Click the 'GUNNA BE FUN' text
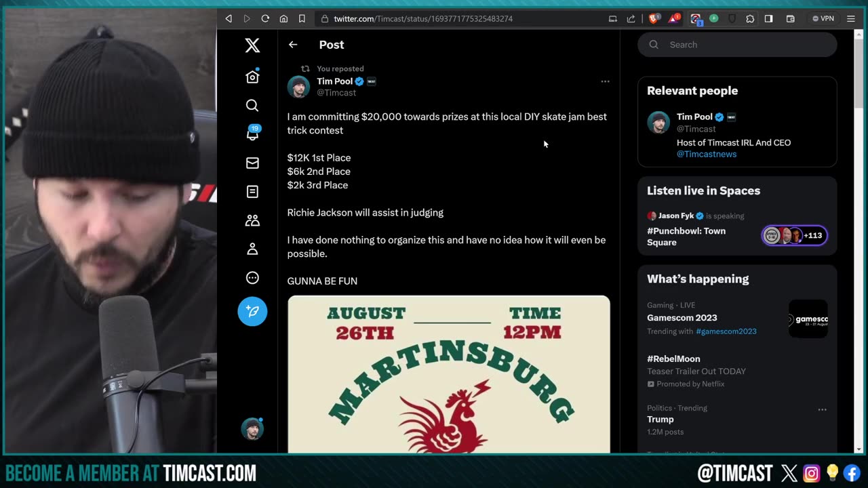The width and height of the screenshot is (868, 488). point(322,281)
